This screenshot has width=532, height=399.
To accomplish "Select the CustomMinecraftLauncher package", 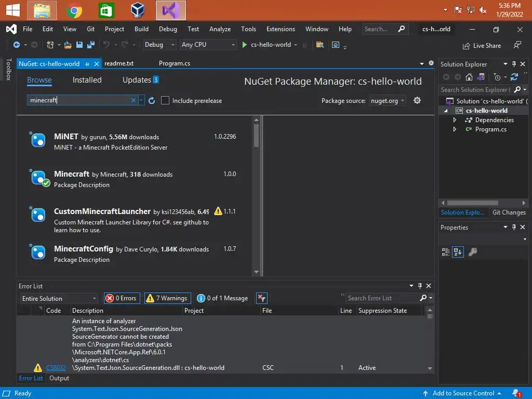I will pos(134,220).
